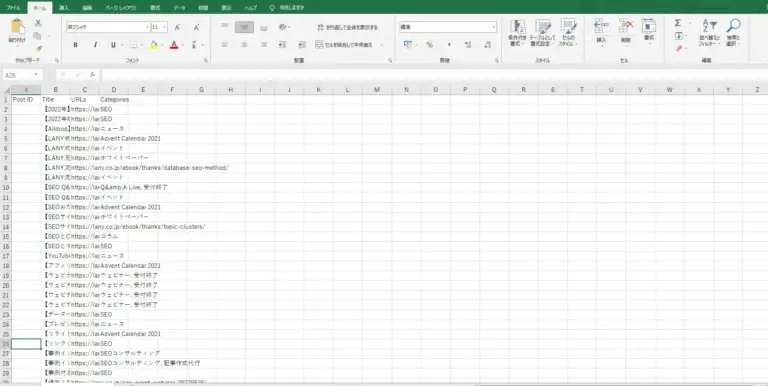Toggle Italic formatting
The image size is (768, 386).
(x=95, y=45)
